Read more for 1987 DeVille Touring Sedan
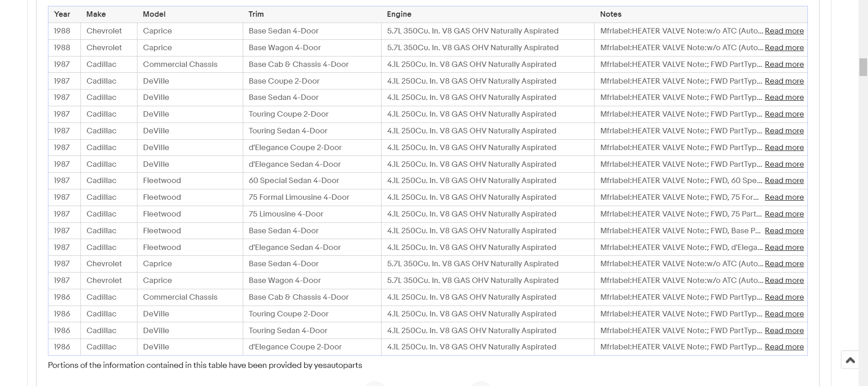This screenshot has width=868, height=386. [x=784, y=131]
